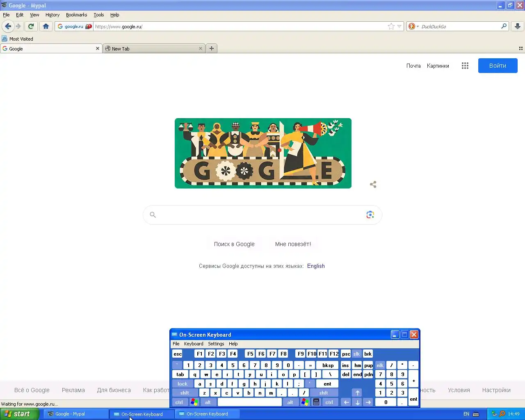
Task: Open Google Lens image search icon
Action: click(370, 215)
